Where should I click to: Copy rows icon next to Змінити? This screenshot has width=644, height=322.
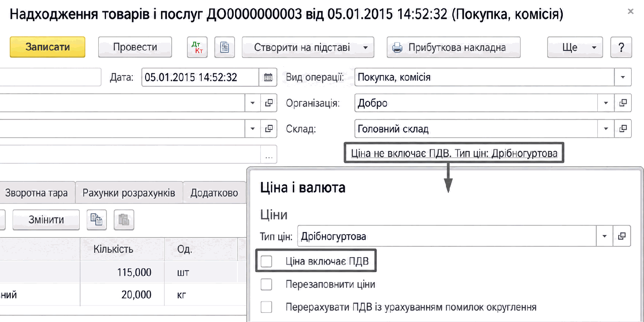[97, 220]
